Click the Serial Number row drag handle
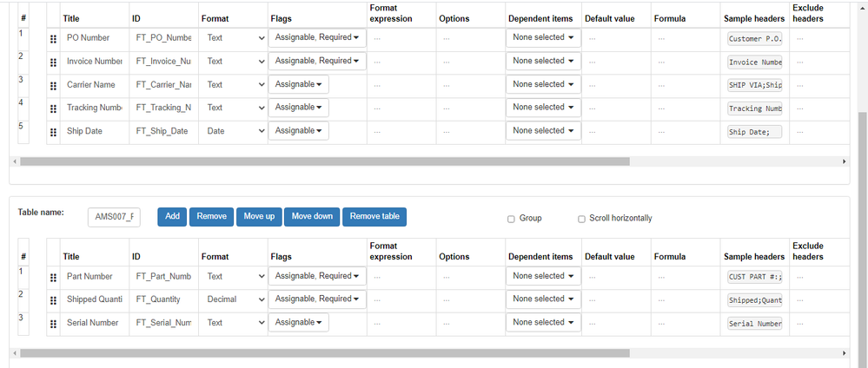 [x=54, y=324]
